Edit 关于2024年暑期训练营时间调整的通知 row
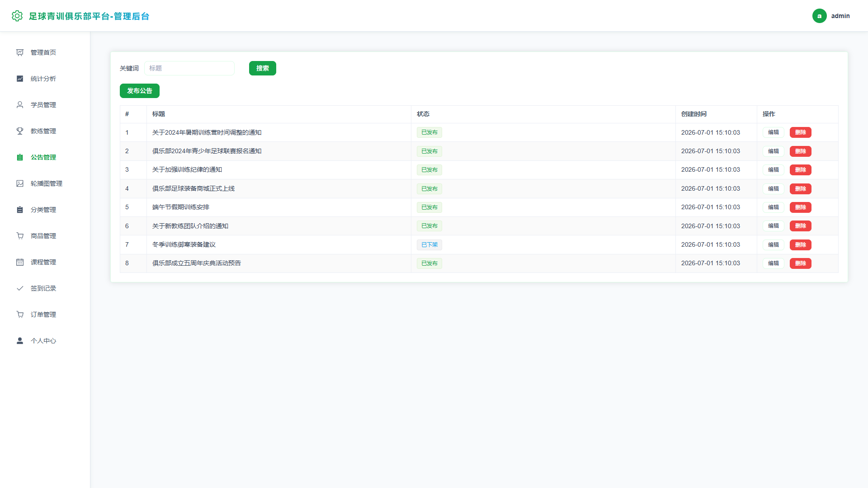Viewport: 868px width, 488px height. (x=773, y=132)
